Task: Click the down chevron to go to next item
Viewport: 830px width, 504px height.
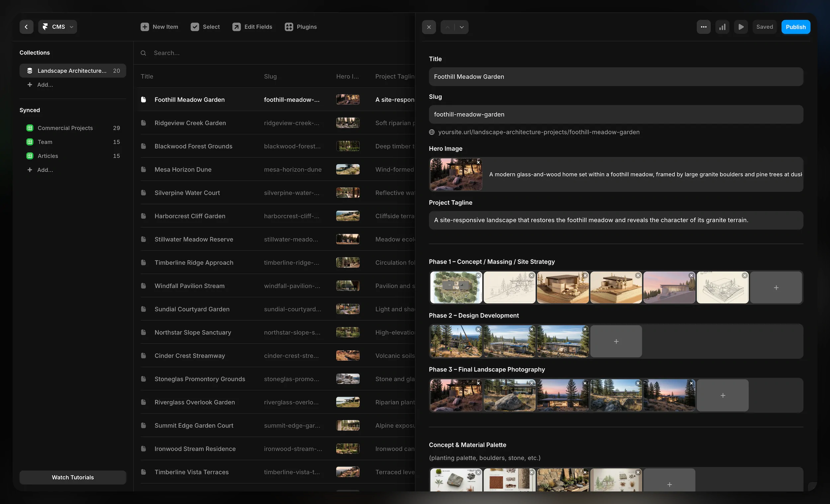Action: tap(461, 27)
